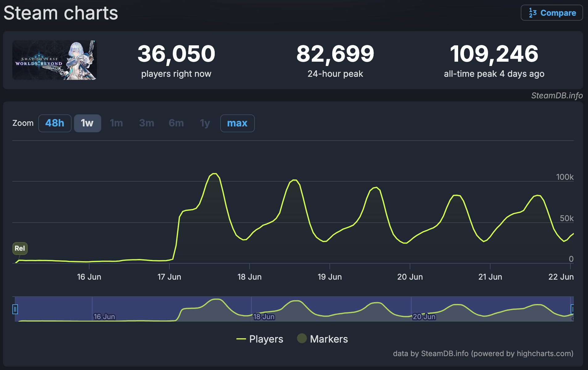
Task: Open the SteamDB.info credit link
Action: (557, 96)
